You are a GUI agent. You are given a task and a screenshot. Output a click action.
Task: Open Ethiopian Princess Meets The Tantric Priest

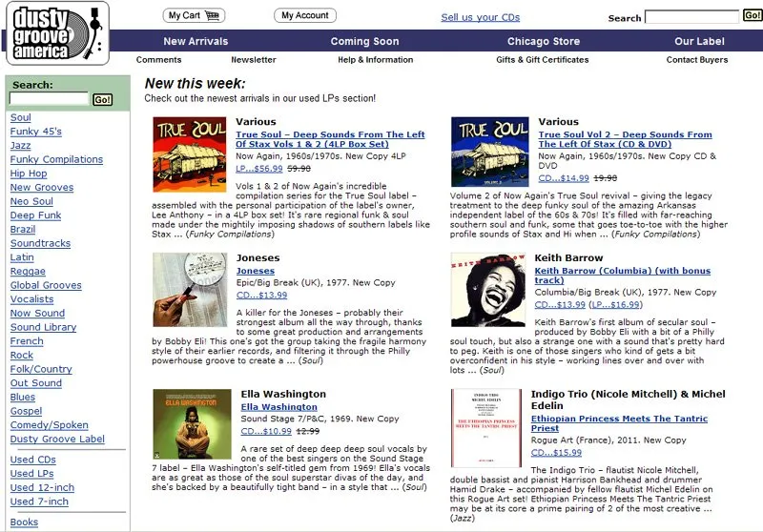(x=619, y=423)
